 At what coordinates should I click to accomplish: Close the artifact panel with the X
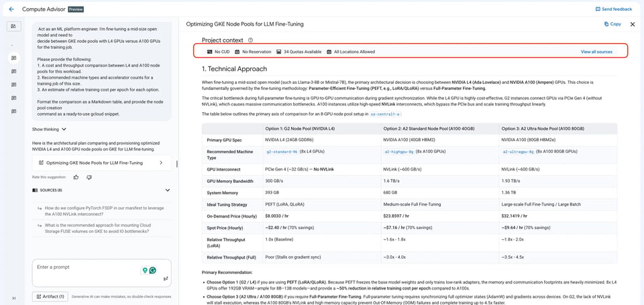pos(633,24)
